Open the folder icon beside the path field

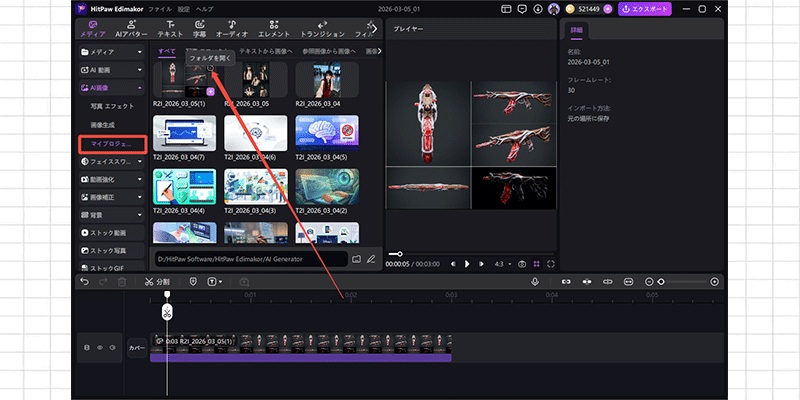click(x=357, y=259)
